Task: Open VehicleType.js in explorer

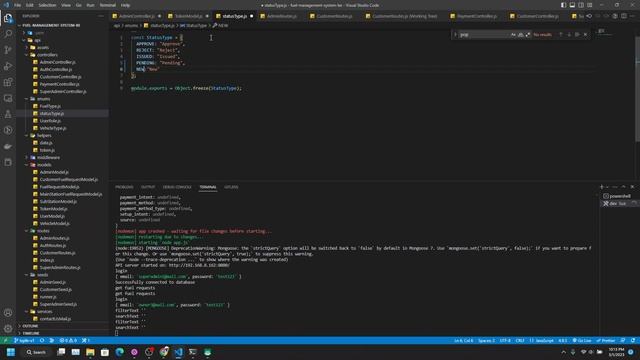Action: [x=53, y=128]
